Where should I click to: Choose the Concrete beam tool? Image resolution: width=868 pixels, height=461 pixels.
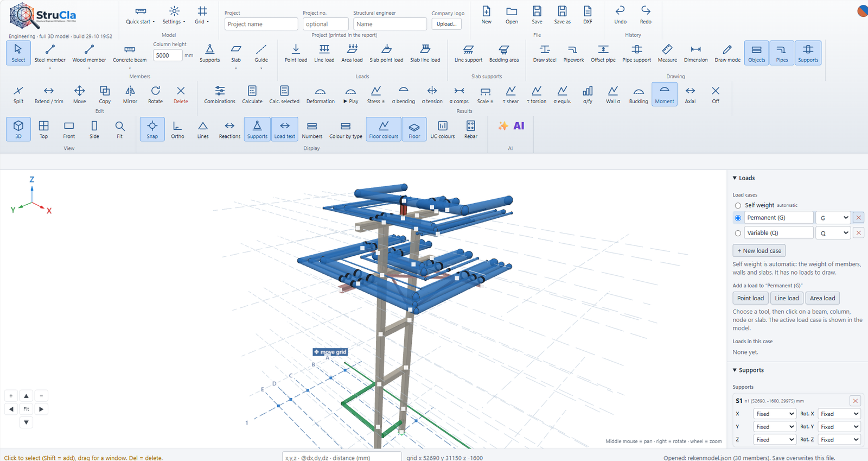point(130,53)
